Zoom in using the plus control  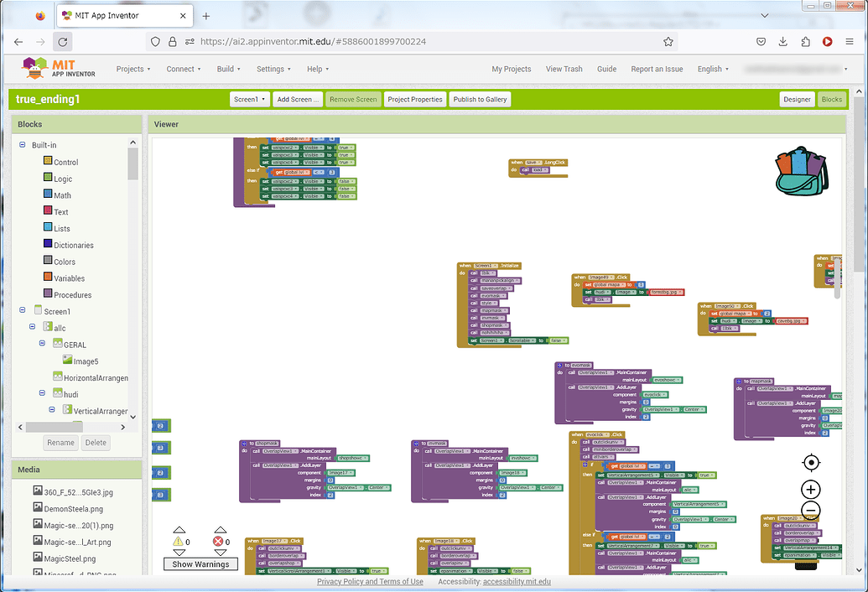810,489
